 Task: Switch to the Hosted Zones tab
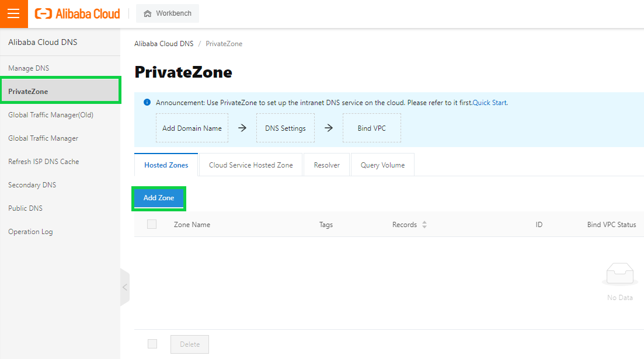pyautogui.click(x=166, y=165)
